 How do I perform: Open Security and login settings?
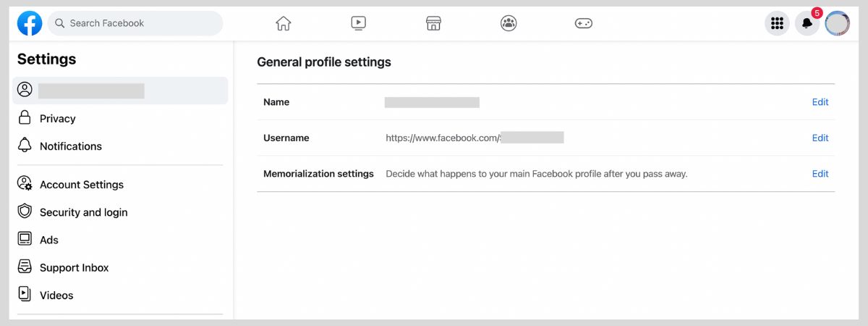pyautogui.click(x=83, y=212)
